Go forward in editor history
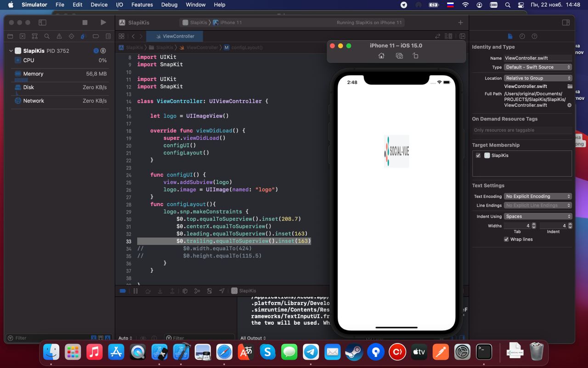 [141, 36]
